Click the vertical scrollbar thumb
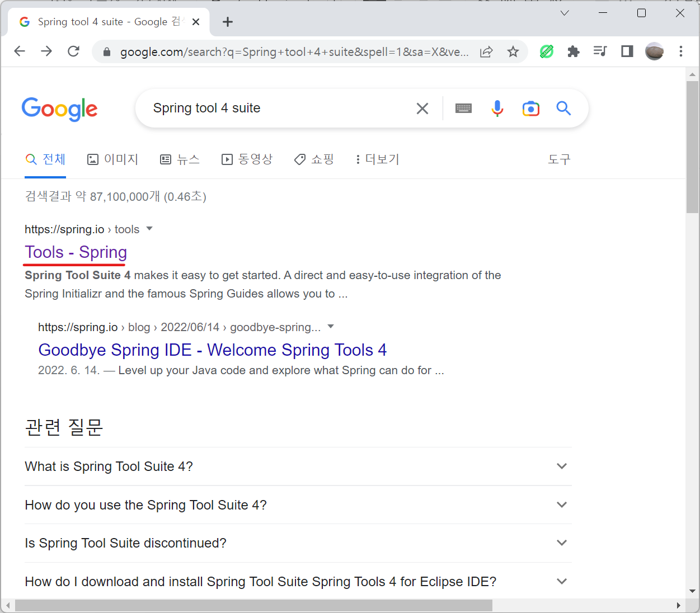 [x=693, y=147]
